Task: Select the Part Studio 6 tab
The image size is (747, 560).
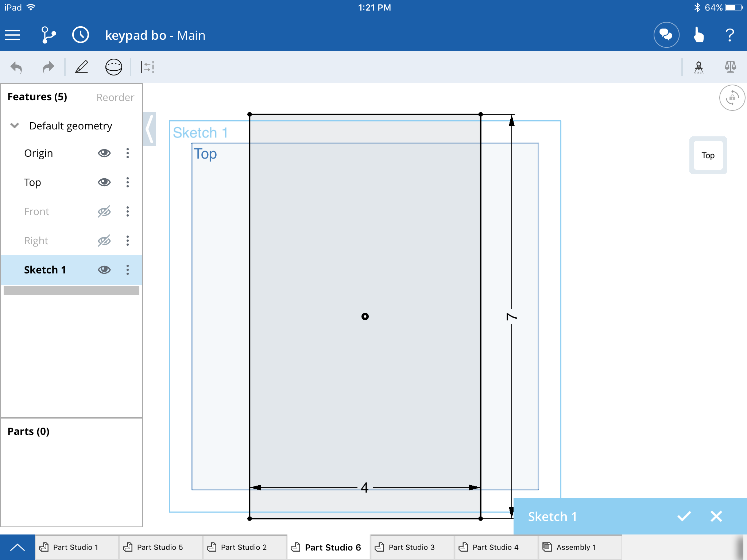Action: coord(329,547)
